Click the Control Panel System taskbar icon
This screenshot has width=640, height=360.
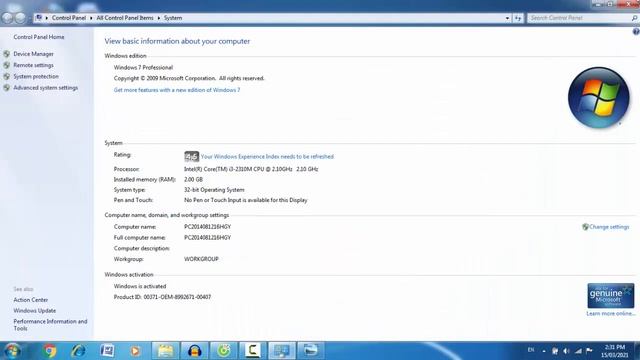coord(282,351)
